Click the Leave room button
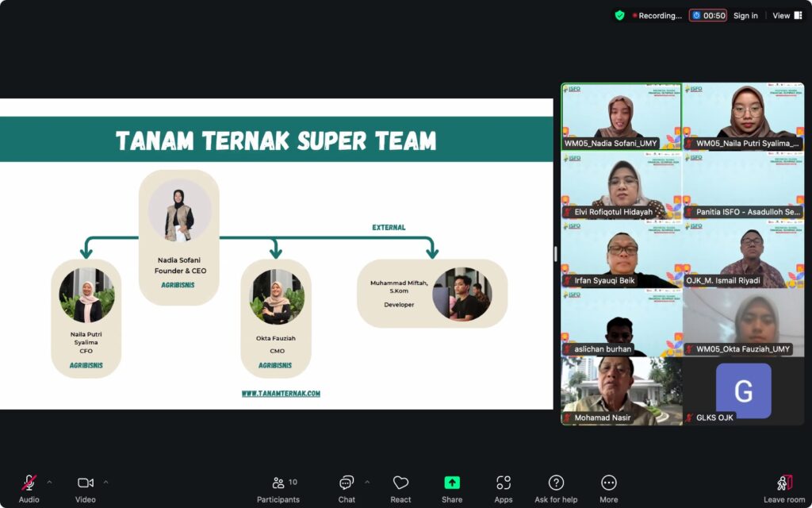The width and height of the screenshot is (812, 508). (x=784, y=488)
